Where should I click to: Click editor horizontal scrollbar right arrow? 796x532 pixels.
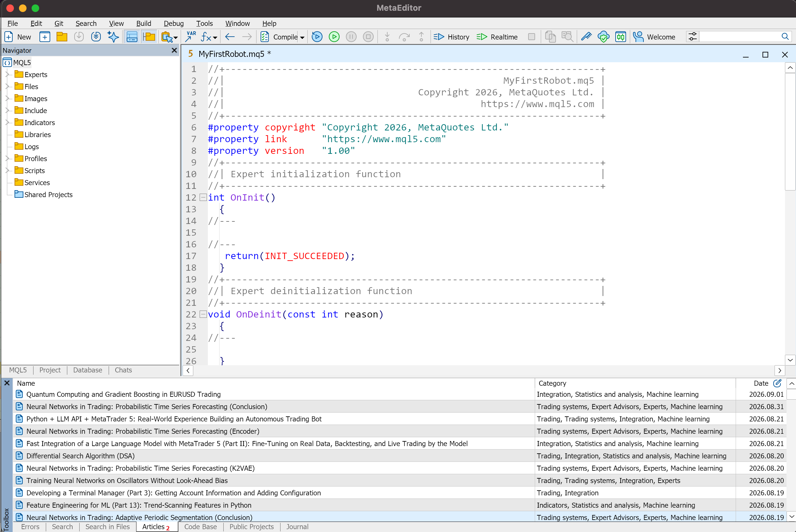[780, 371]
